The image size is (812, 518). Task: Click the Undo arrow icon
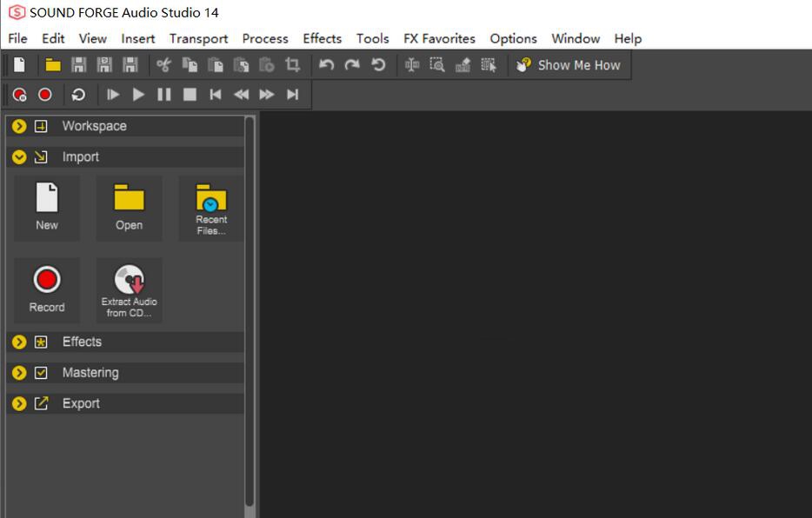pos(326,64)
